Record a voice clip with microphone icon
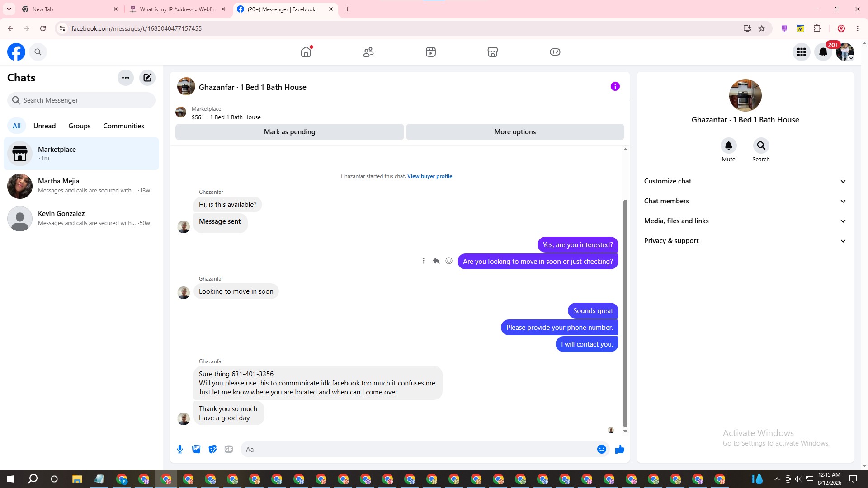868x488 pixels. click(x=180, y=449)
